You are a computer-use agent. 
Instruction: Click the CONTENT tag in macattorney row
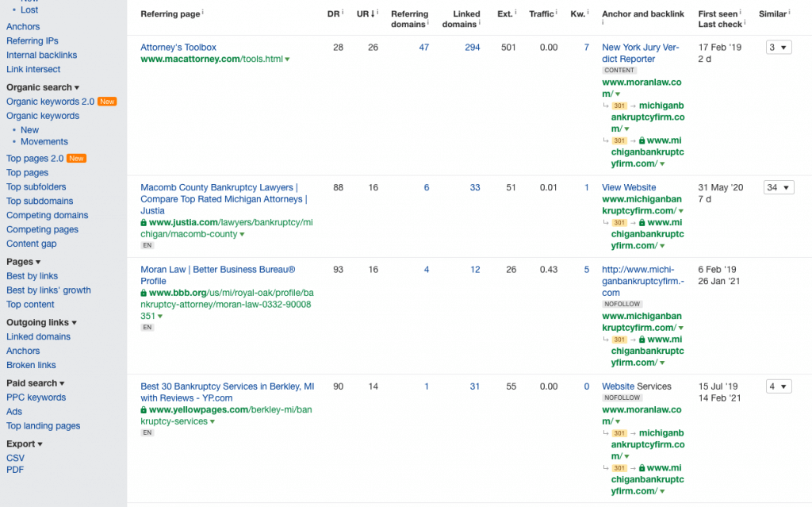(x=619, y=70)
